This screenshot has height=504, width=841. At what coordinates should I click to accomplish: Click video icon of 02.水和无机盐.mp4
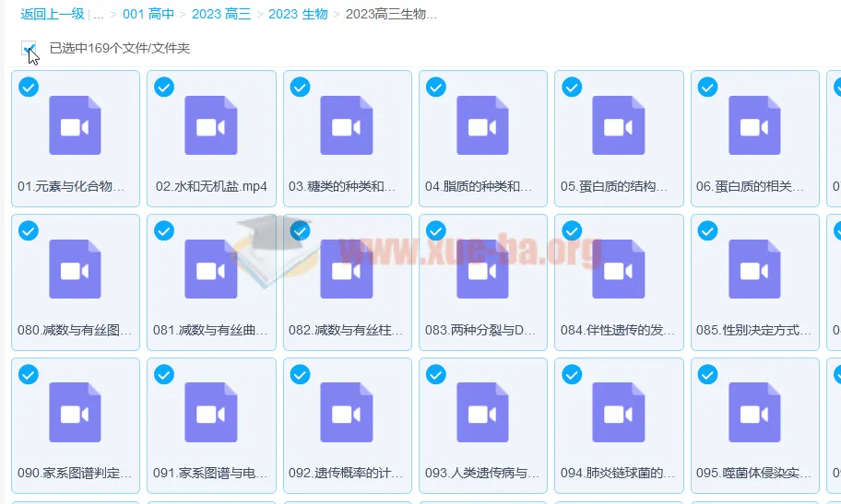211,125
